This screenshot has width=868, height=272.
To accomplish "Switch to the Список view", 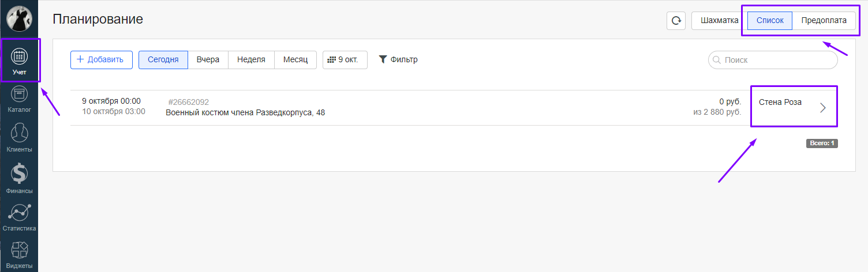I will click(x=770, y=21).
